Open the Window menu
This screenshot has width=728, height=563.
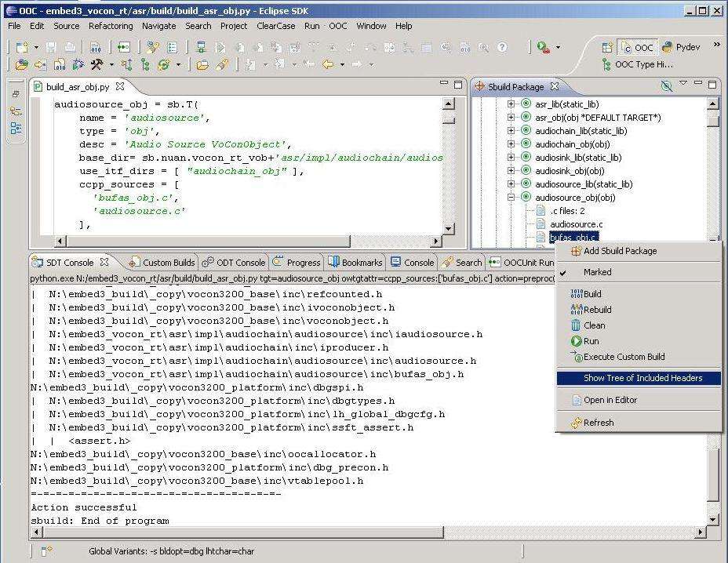pos(371,26)
